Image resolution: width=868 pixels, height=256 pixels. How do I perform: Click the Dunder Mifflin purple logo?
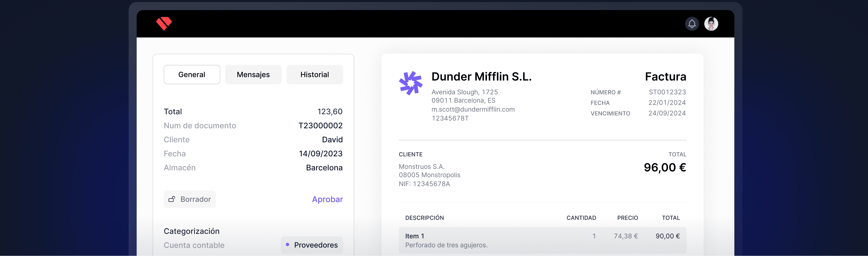410,83
